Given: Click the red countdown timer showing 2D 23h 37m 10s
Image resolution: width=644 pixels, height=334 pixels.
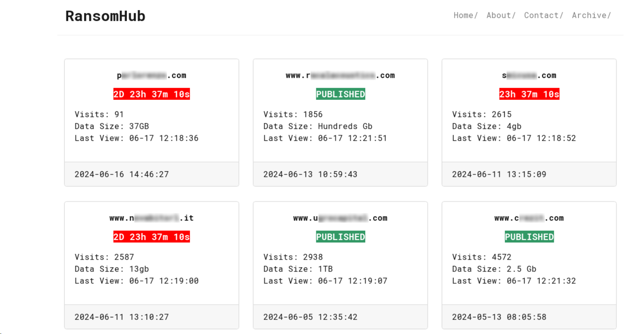Looking at the screenshot, I should (152, 94).
